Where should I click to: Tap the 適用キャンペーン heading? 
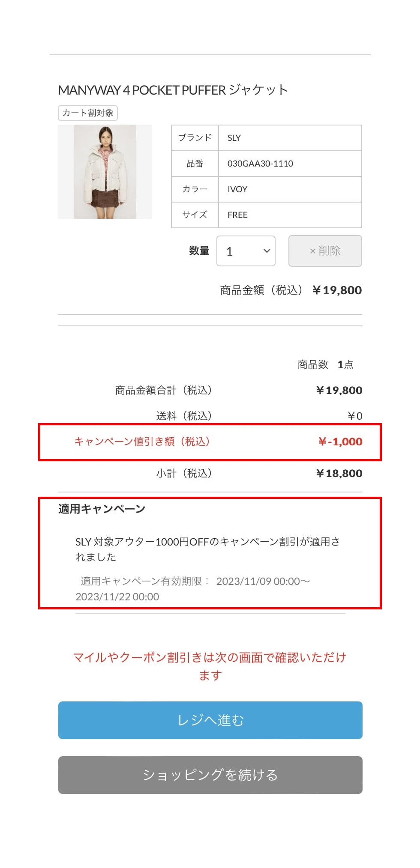coord(102,509)
